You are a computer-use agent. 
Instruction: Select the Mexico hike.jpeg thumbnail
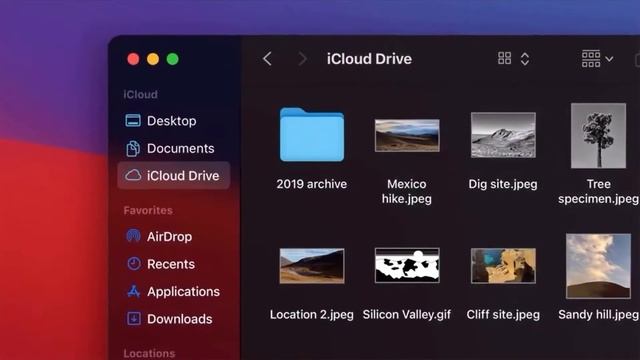(x=407, y=136)
